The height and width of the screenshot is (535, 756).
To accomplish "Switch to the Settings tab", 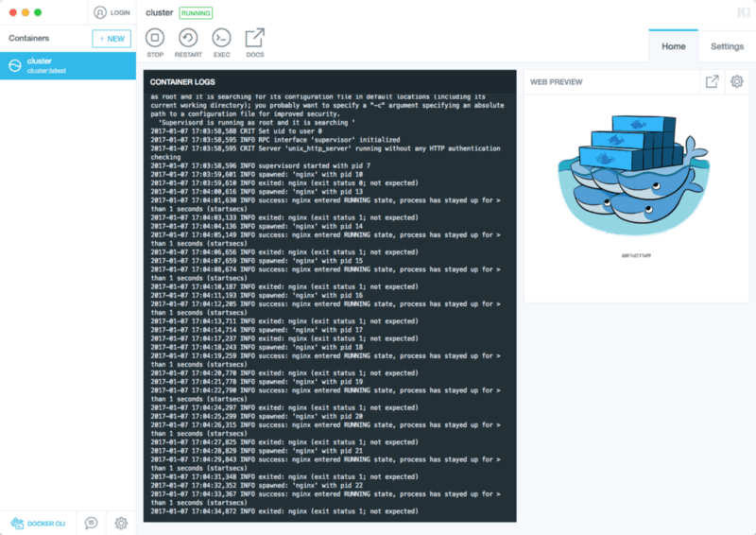I will click(x=727, y=46).
